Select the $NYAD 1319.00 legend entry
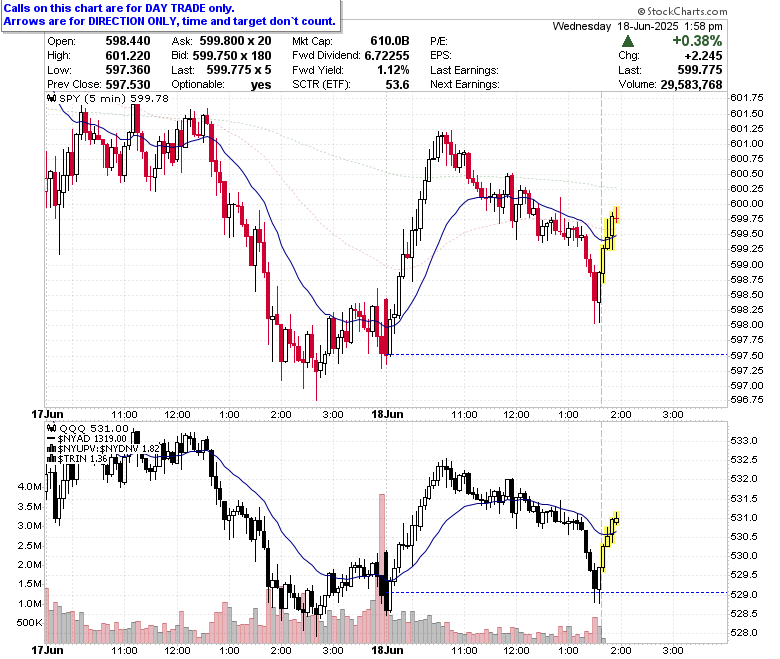This screenshot has height=659, width=780. click(92, 439)
